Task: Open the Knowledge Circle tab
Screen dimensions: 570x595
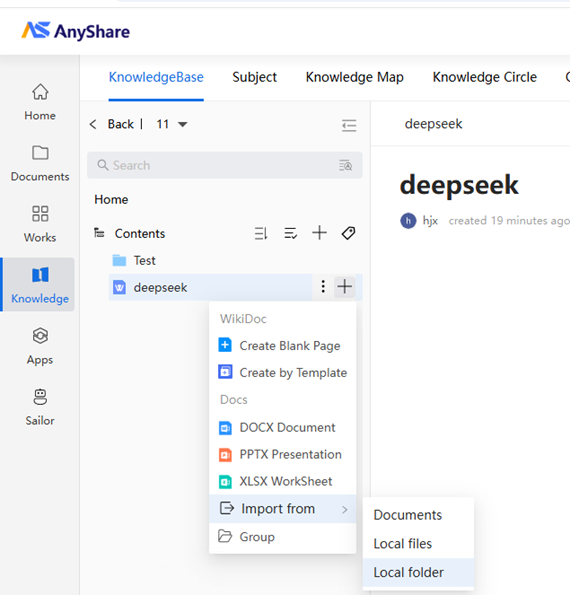Action: pyautogui.click(x=485, y=77)
